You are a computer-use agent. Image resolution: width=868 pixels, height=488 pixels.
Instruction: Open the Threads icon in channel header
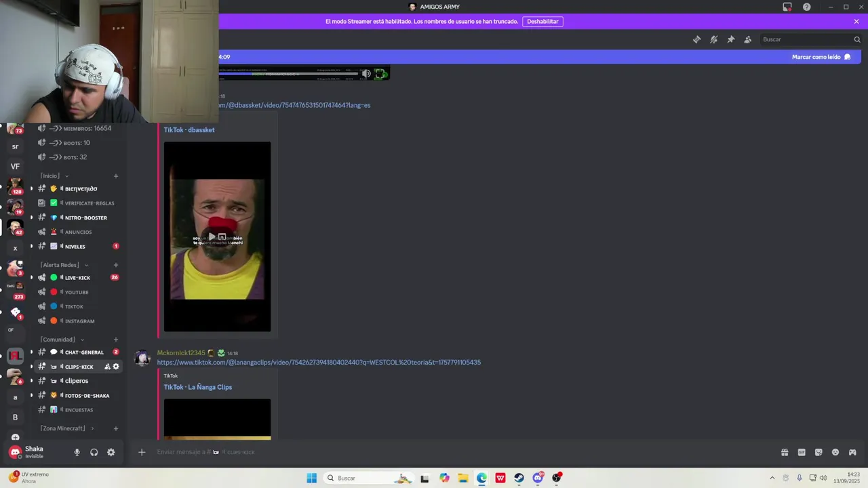click(x=696, y=39)
